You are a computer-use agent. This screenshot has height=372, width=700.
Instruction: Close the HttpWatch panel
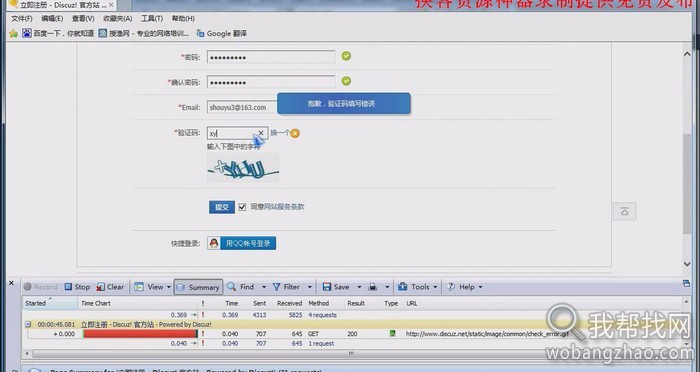point(12,283)
